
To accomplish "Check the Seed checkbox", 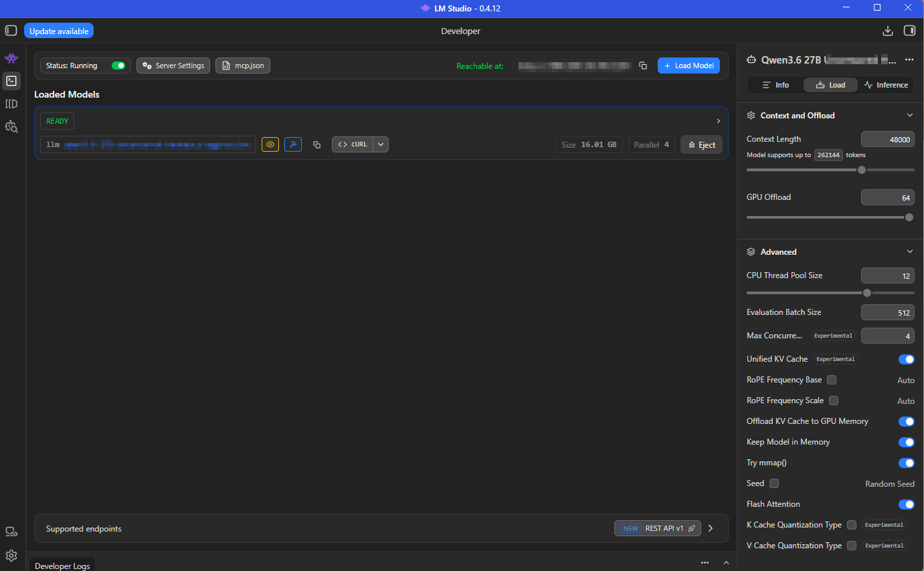I will coord(774,483).
